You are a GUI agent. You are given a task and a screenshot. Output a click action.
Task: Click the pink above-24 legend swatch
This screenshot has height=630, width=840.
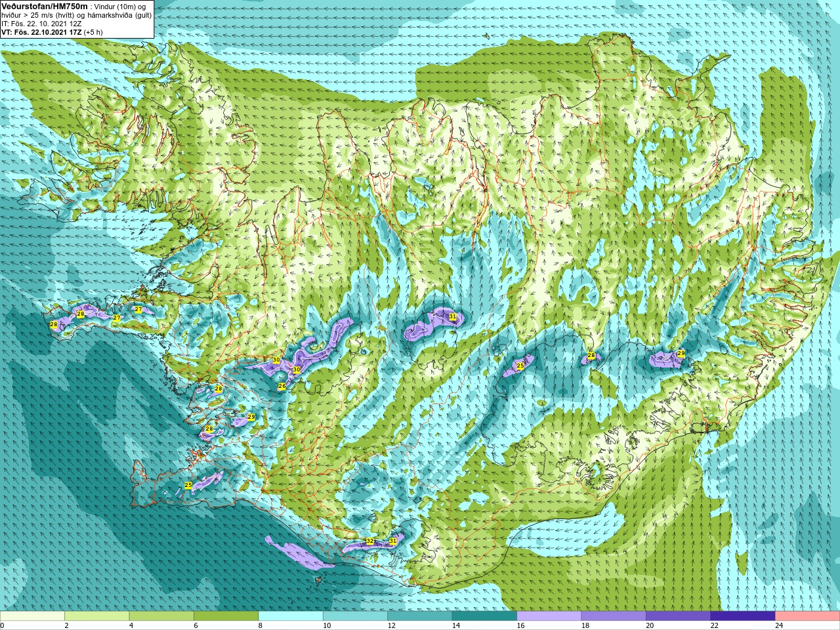pos(808,616)
